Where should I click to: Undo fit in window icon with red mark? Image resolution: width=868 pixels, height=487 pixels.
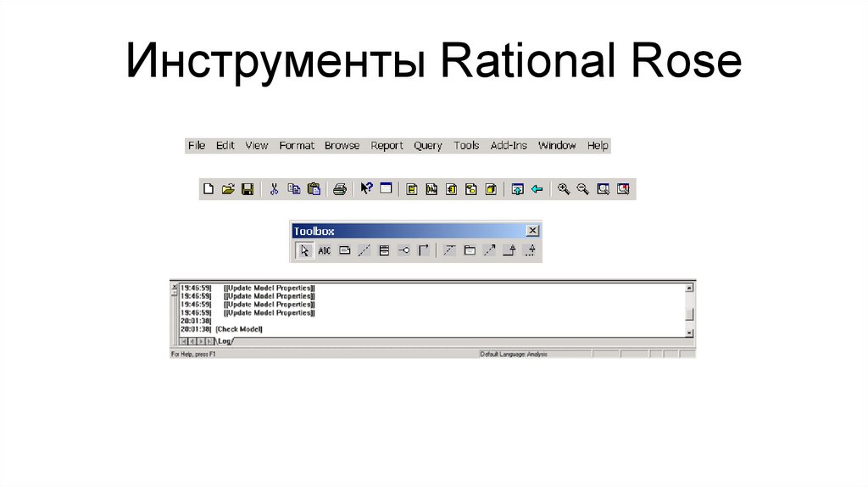[x=623, y=189]
